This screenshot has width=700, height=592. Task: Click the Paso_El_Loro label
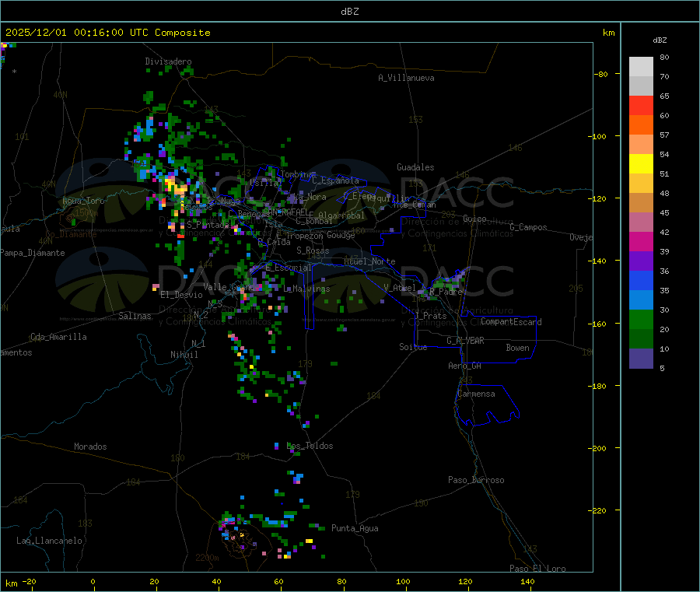(537, 569)
